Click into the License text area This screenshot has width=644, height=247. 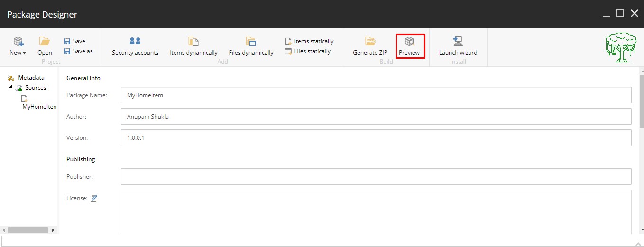point(376,211)
